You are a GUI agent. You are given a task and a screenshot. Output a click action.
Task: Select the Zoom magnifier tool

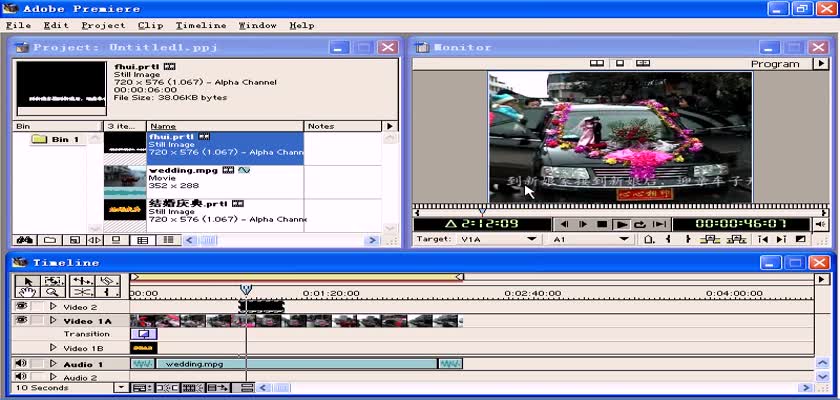(52, 292)
